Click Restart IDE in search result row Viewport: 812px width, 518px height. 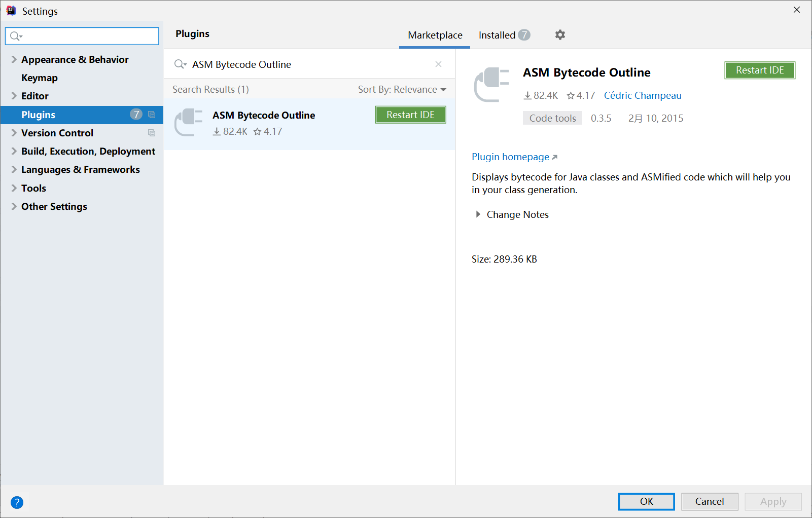[x=411, y=115]
